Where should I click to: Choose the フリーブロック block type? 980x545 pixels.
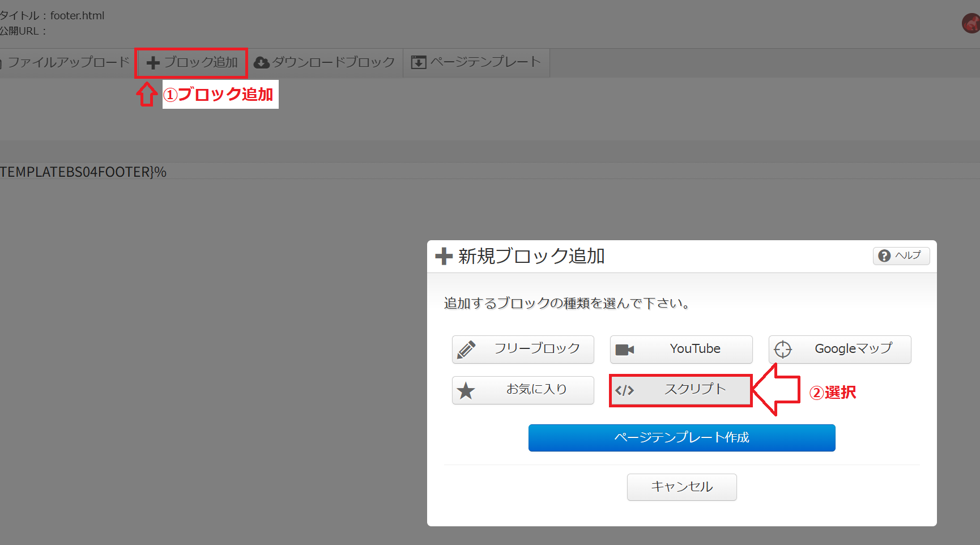pyautogui.click(x=523, y=350)
